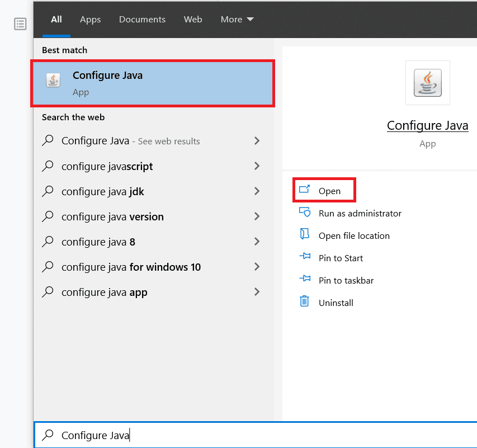Click the Open launch icon

305,190
